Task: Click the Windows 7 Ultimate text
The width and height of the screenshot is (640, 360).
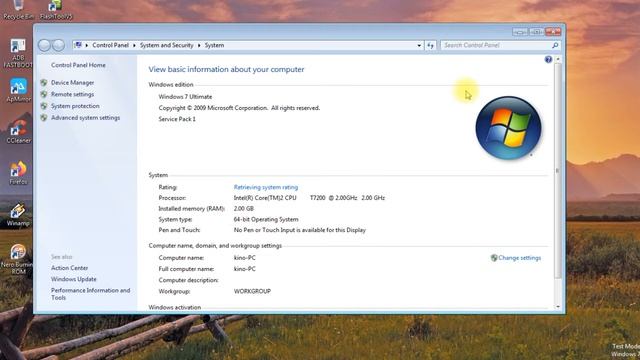Action: (x=185, y=97)
